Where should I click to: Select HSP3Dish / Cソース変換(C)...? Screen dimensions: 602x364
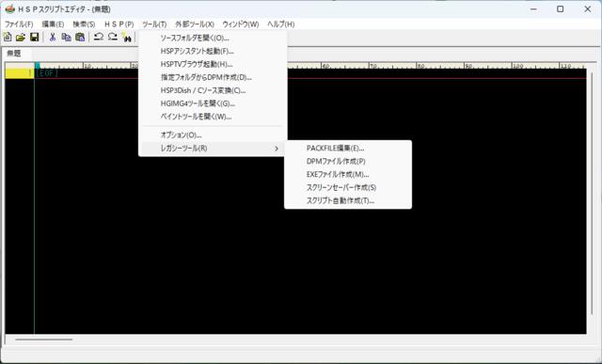tap(213, 90)
